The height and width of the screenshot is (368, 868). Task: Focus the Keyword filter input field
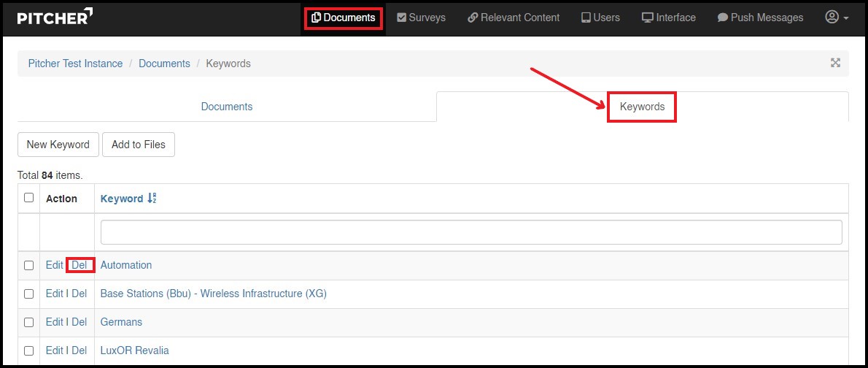[x=470, y=232]
